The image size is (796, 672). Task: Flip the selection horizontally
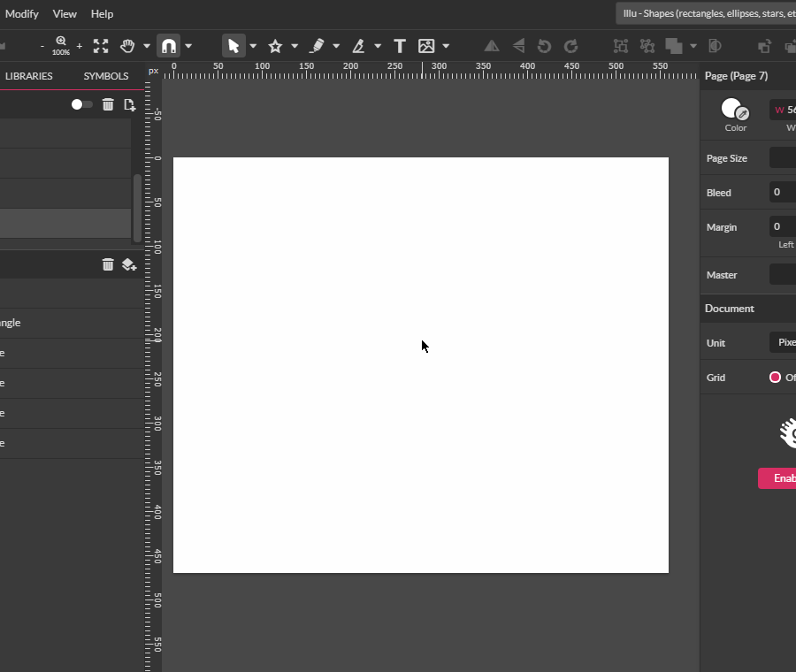[x=492, y=45]
